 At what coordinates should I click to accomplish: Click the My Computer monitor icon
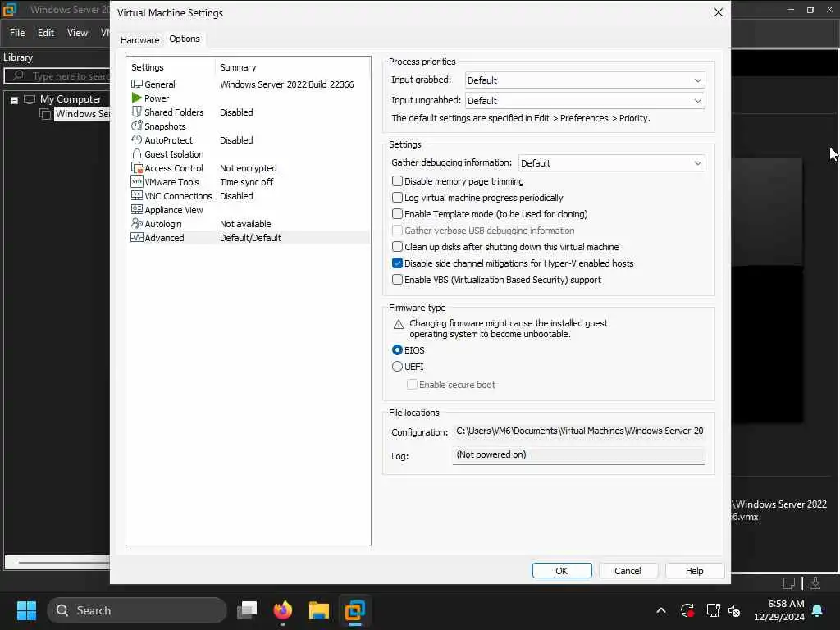[x=30, y=99]
